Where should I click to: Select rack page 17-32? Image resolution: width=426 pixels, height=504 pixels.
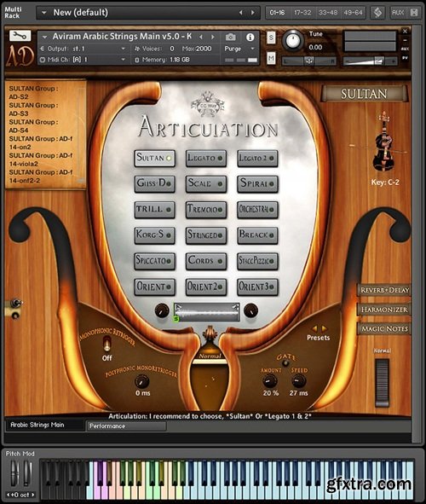click(x=302, y=13)
